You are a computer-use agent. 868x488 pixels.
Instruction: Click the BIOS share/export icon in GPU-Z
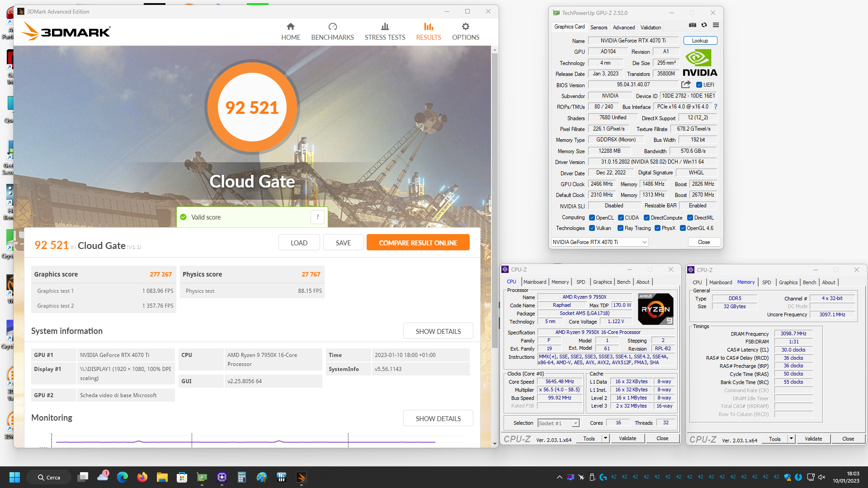(686, 84)
